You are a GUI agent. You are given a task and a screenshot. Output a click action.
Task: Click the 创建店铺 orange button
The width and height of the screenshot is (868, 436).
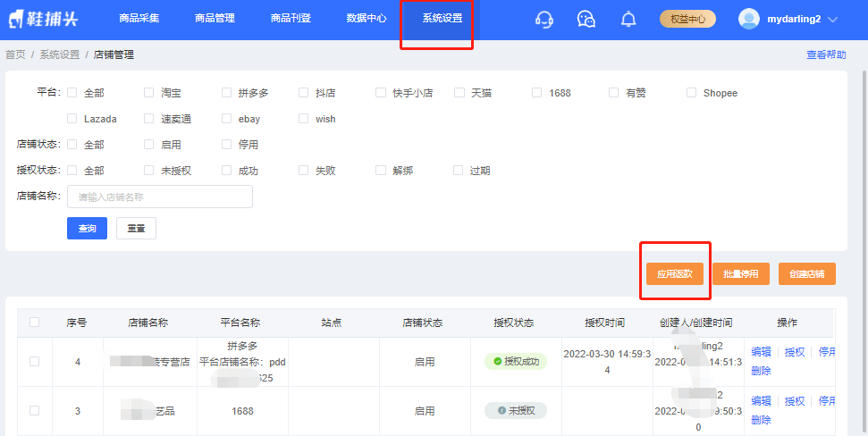(x=806, y=275)
